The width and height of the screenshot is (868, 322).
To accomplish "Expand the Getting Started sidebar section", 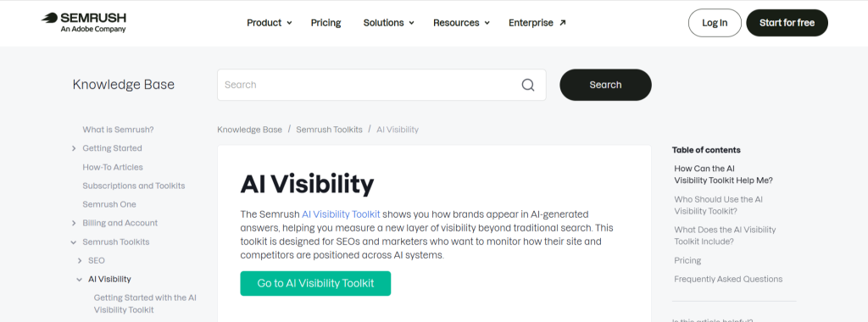I will coord(74,148).
